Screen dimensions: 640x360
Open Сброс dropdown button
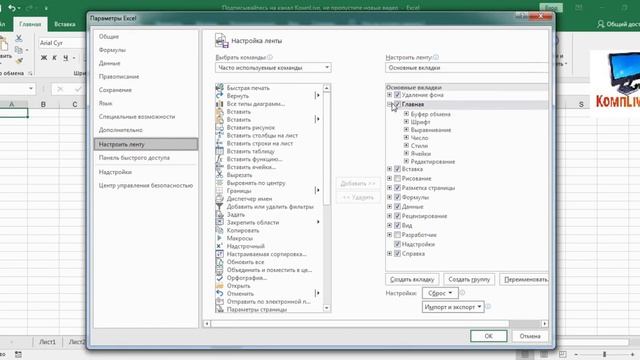tap(440, 293)
